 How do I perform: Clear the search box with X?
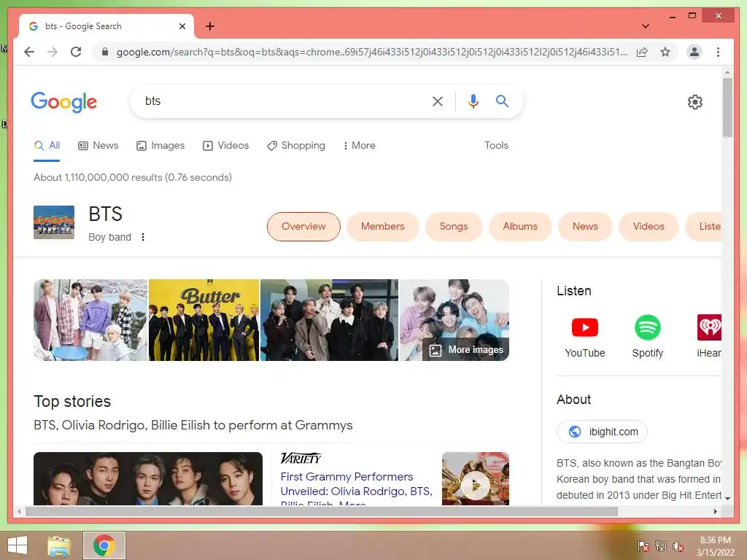point(438,101)
